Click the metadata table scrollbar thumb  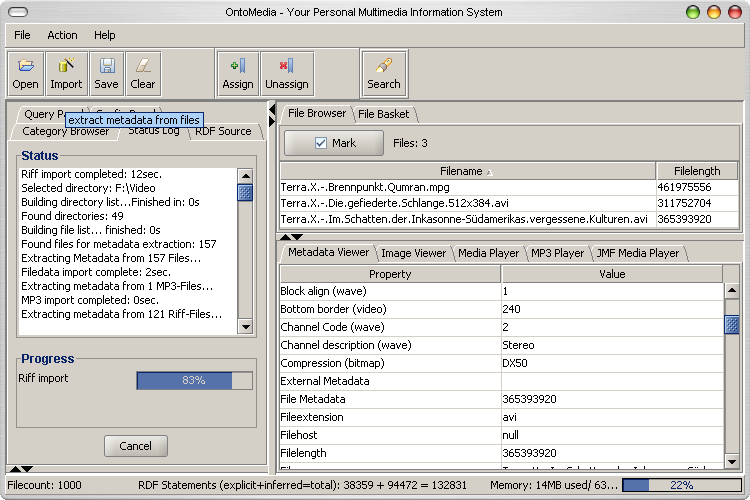tap(732, 325)
